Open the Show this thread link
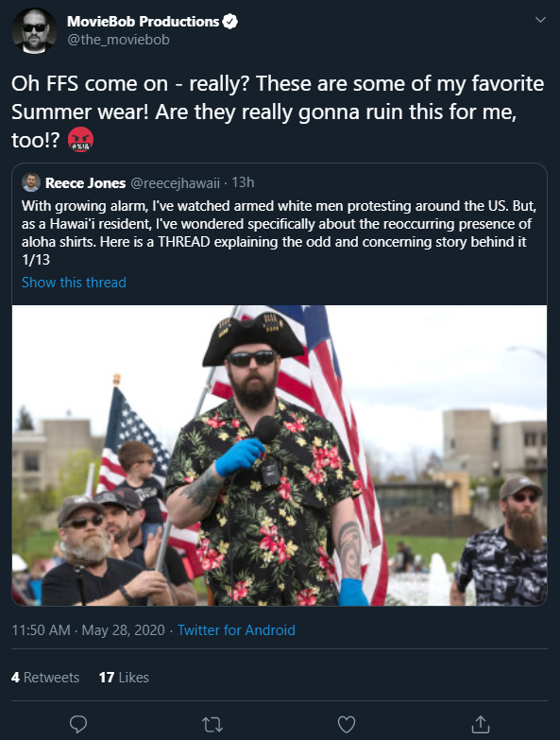 point(74,283)
